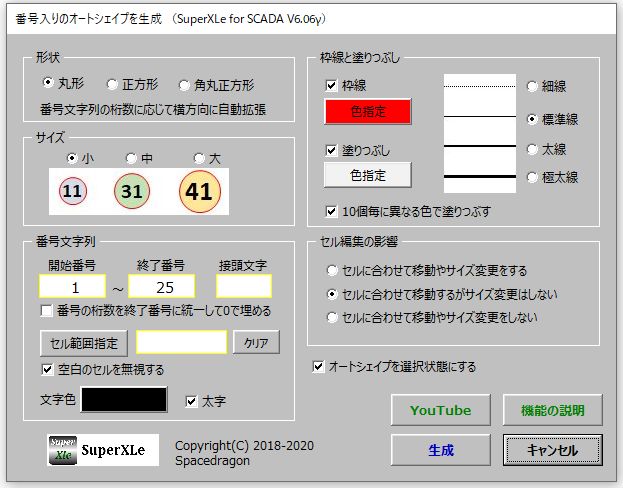Select the 太線 line weight
The width and height of the screenshot is (623, 488).
click(x=532, y=149)
